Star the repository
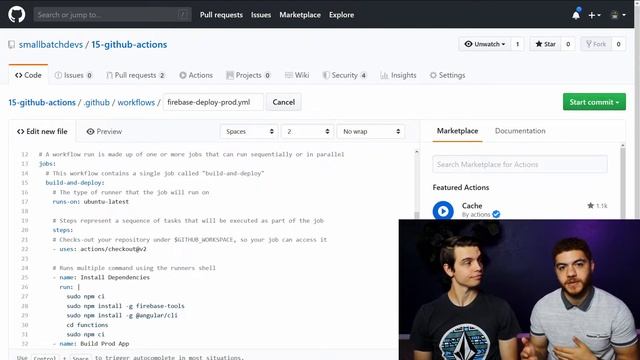This screenshot has height=360, width=640. 545,44
